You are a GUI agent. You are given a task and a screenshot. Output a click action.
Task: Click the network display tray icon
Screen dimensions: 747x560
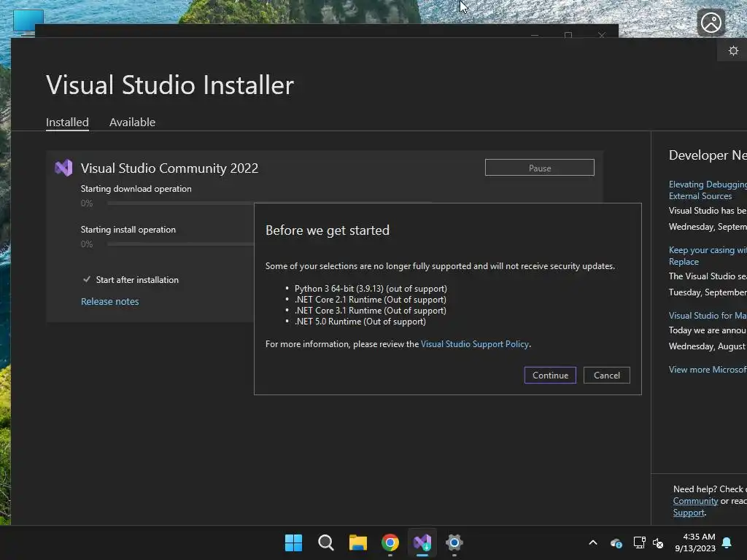pos(639,542)
